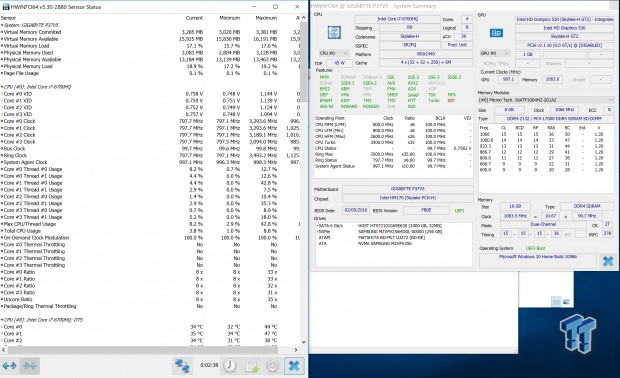The image size is (620, 378).
Task: Click the Current column header
Action: 194,18
